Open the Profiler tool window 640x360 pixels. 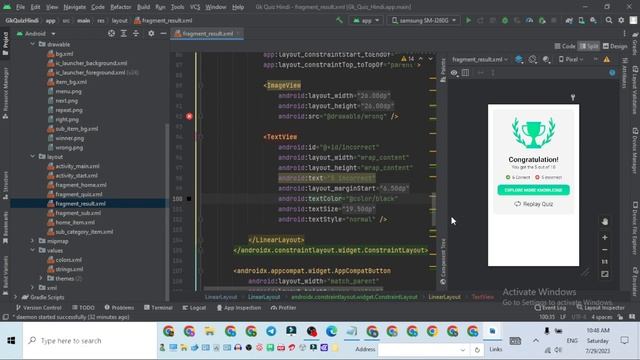[x=283, y=308]
